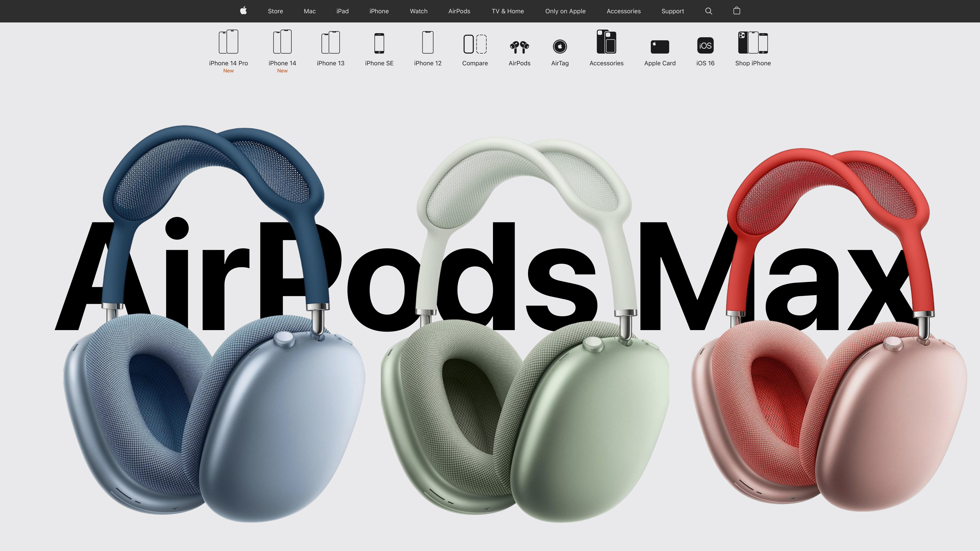The image size is (980, 551).
Task: Open Accessories in the top navigation bar
Action: click(623, 11)
